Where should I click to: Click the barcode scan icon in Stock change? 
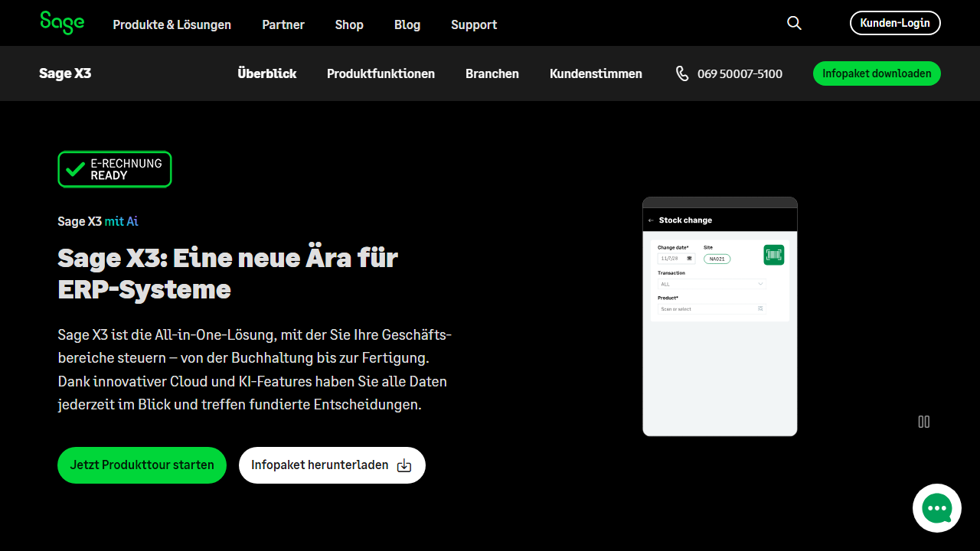coord(774,255)
